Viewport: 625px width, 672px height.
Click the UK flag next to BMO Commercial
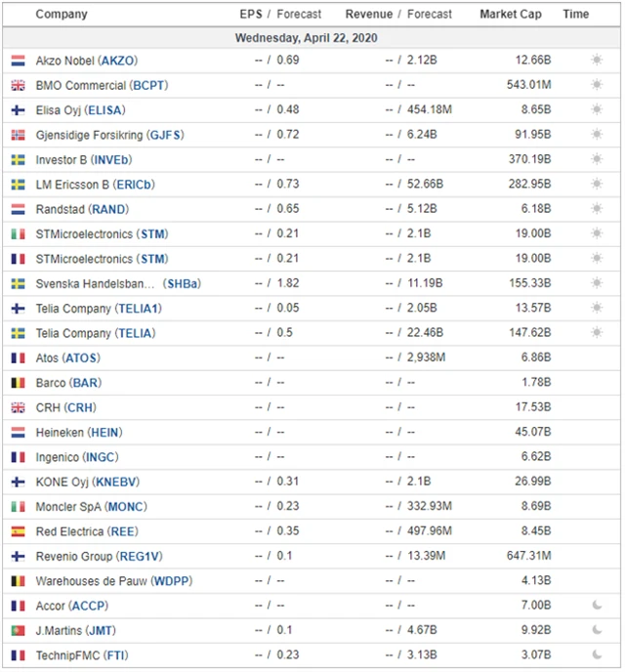point(18,85)
